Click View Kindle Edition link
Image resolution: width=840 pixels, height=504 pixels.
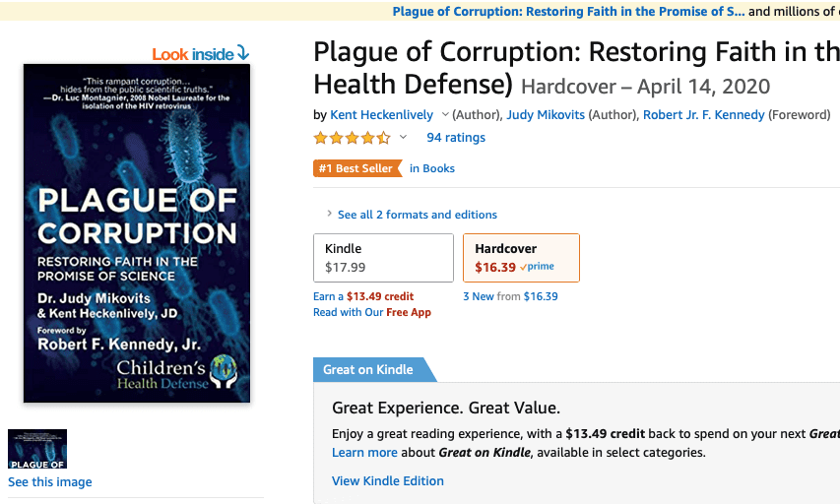pyautogui.click(x=388, y=481)
